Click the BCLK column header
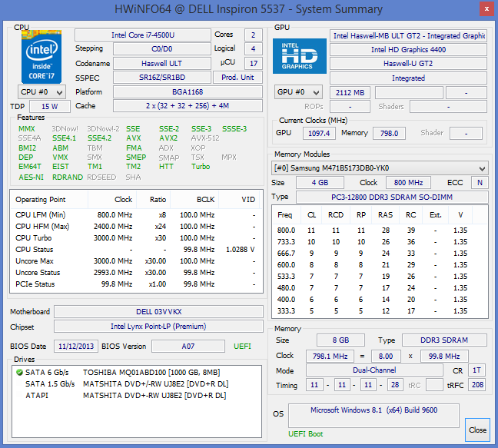 194,199
